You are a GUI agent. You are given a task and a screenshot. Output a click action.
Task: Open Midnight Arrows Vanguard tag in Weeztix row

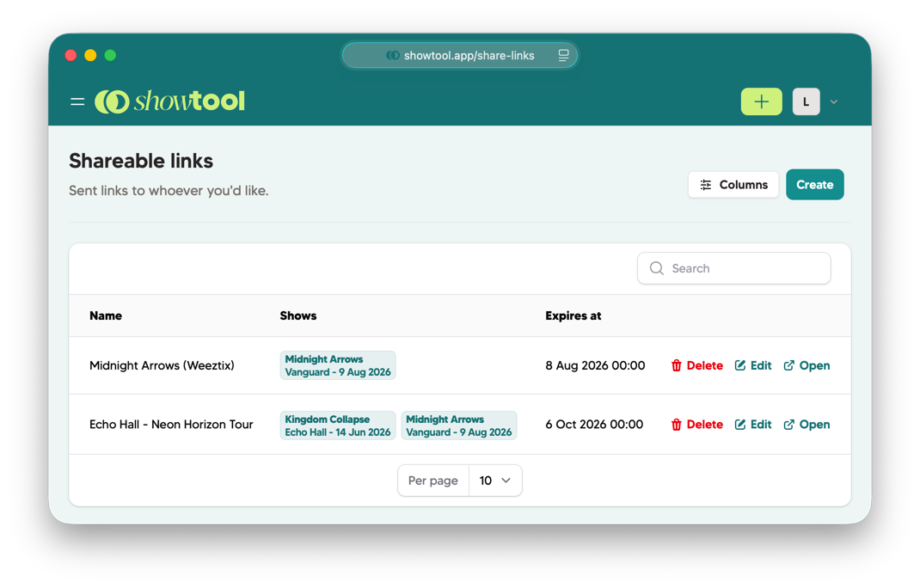click(x=338, y=365)
